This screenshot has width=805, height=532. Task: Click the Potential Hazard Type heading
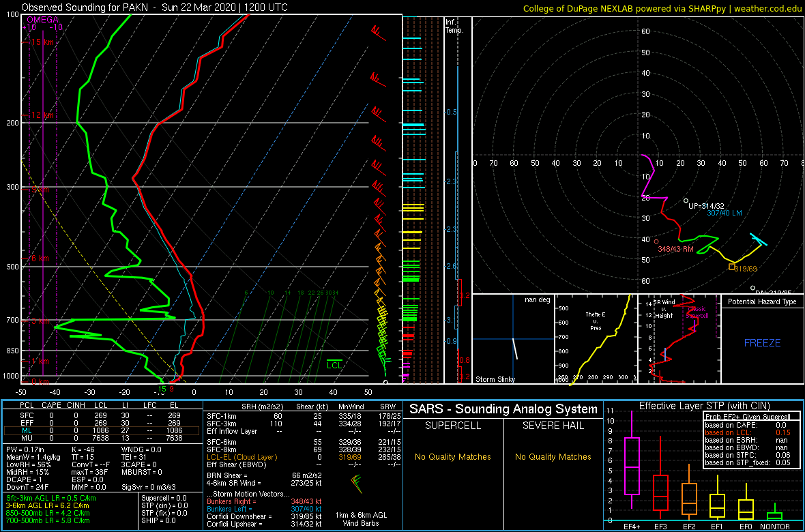point(762,302)
